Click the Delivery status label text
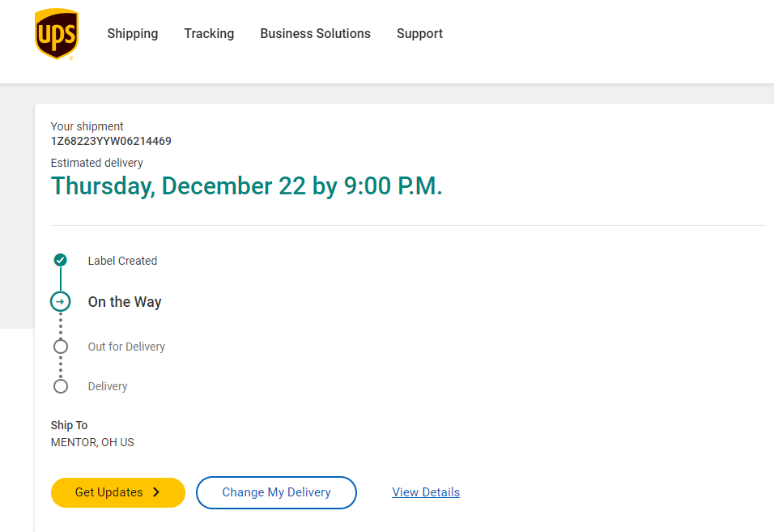Viewport: 774px width, 532px height. point(108,386)
